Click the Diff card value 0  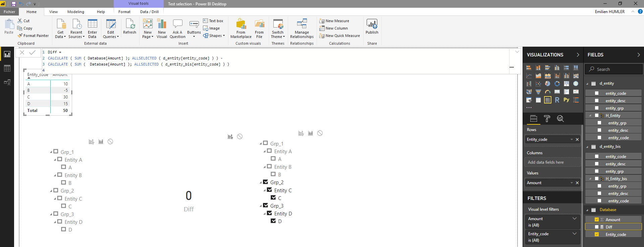tap(189, 196)
